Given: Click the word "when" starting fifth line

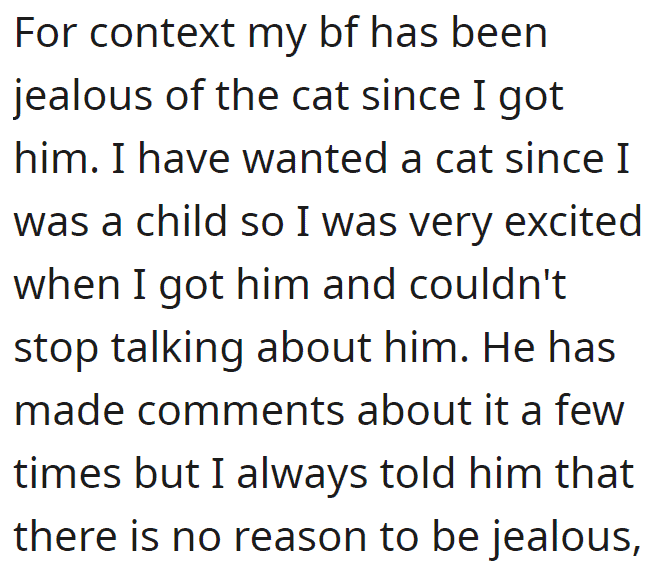Looking at the screenshot, I should [x=67, y=284].
